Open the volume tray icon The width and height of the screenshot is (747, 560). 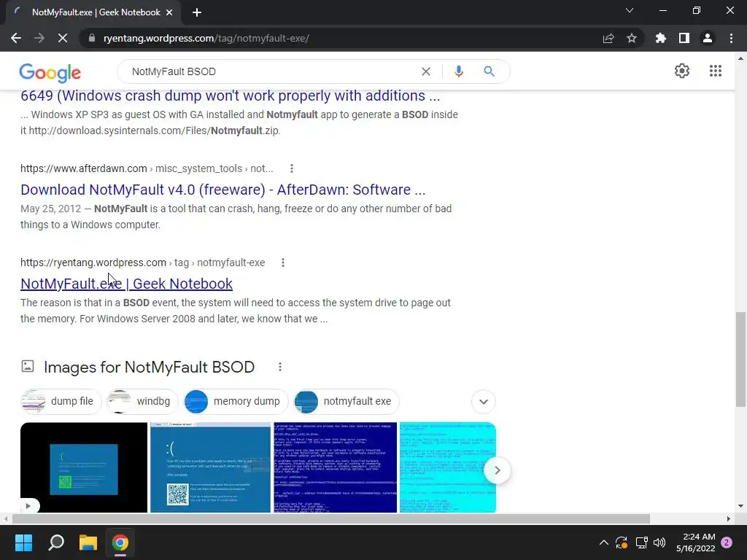(659, 542)
